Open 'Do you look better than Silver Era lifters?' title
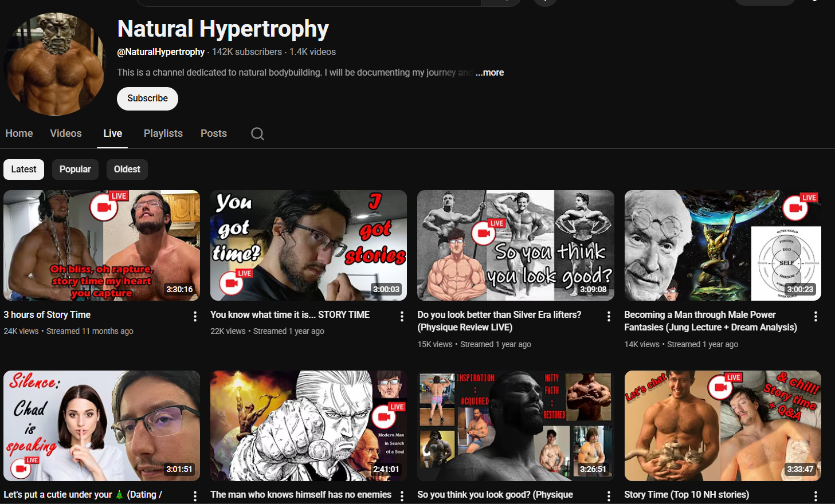 click(499, 321)
